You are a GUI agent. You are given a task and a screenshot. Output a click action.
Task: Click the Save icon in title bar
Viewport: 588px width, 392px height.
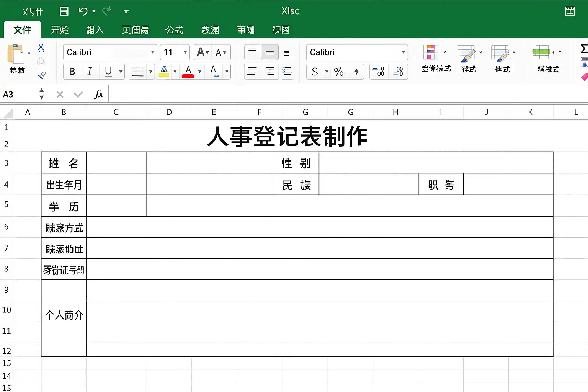tap(64, 11)
